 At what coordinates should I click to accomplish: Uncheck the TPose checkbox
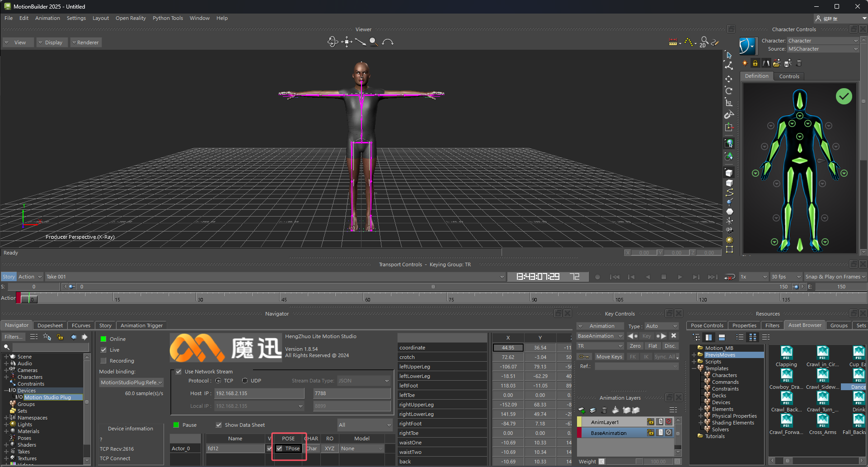[280, 448]
